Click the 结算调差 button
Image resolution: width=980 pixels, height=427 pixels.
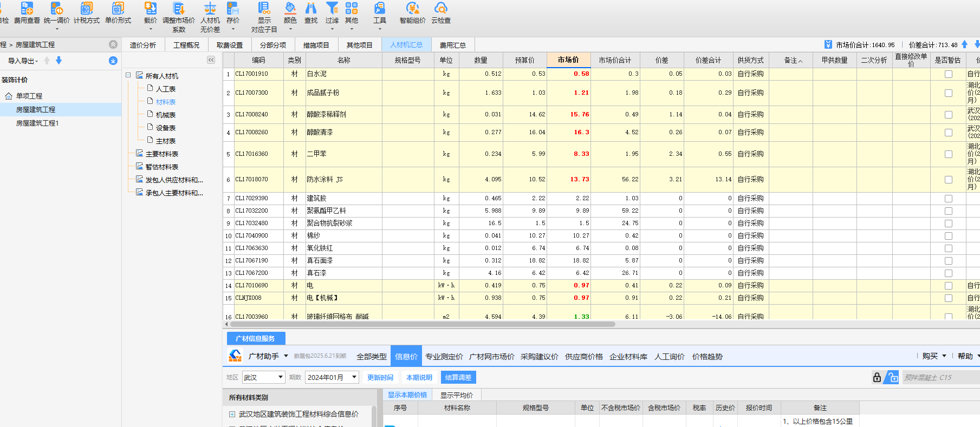click(458, 377)
